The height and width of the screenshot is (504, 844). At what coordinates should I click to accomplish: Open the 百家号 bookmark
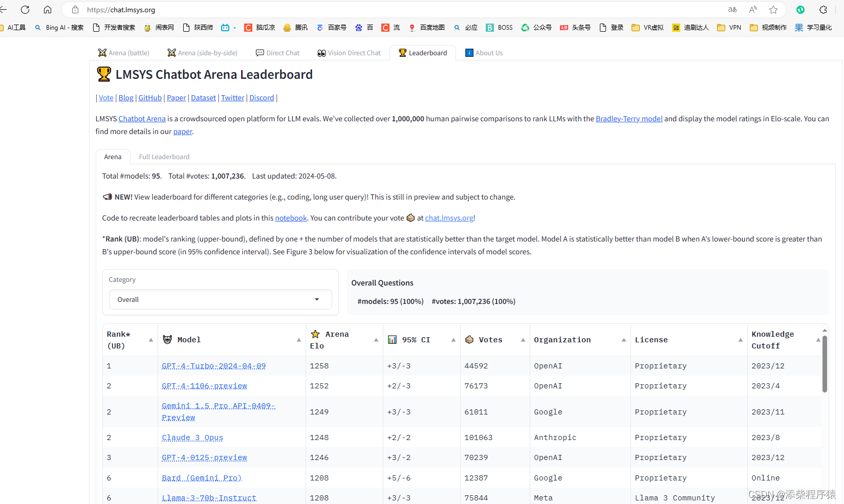[331, 28]
